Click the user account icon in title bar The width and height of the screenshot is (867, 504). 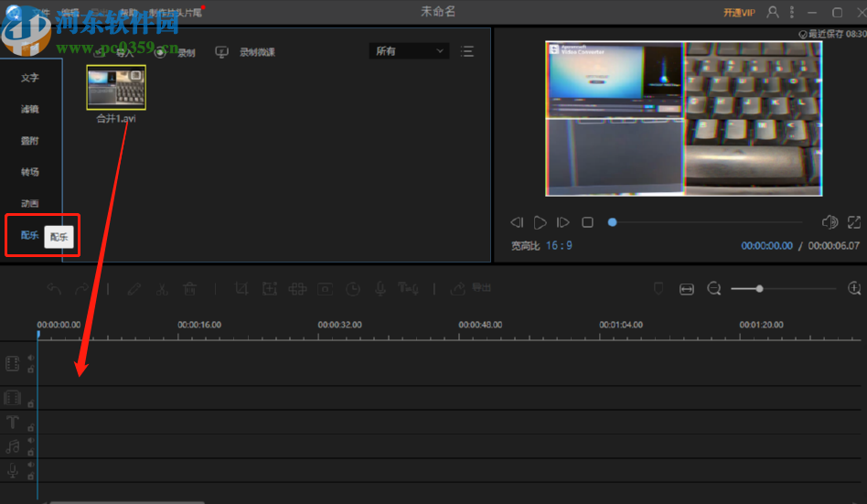click(x=773, y=12)
